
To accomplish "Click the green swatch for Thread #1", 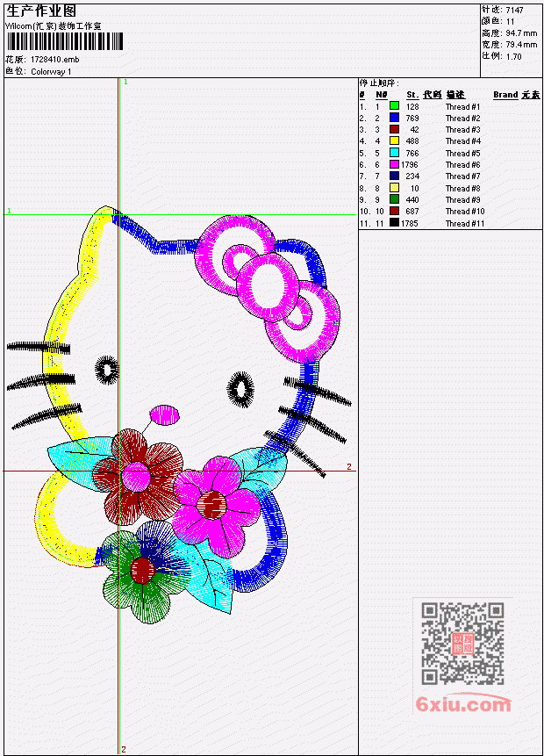I will (394, 106).
